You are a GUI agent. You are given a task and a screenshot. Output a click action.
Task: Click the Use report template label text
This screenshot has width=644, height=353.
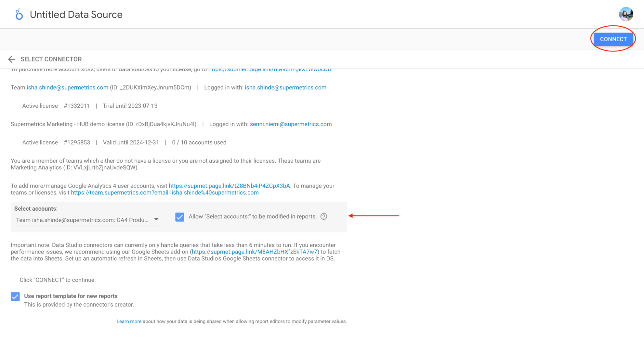(71, 296)
